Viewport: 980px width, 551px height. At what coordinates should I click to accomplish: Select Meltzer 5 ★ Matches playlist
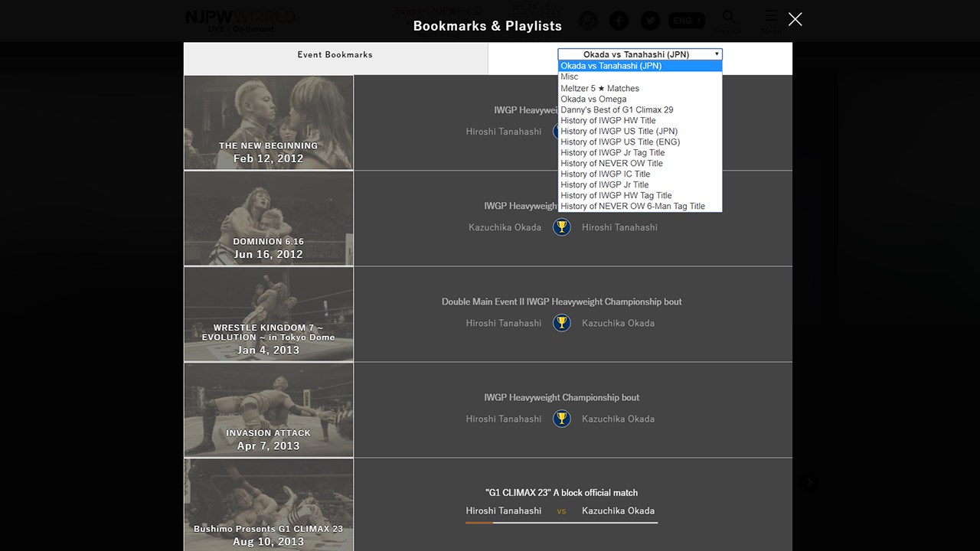[x=640, y=88]
